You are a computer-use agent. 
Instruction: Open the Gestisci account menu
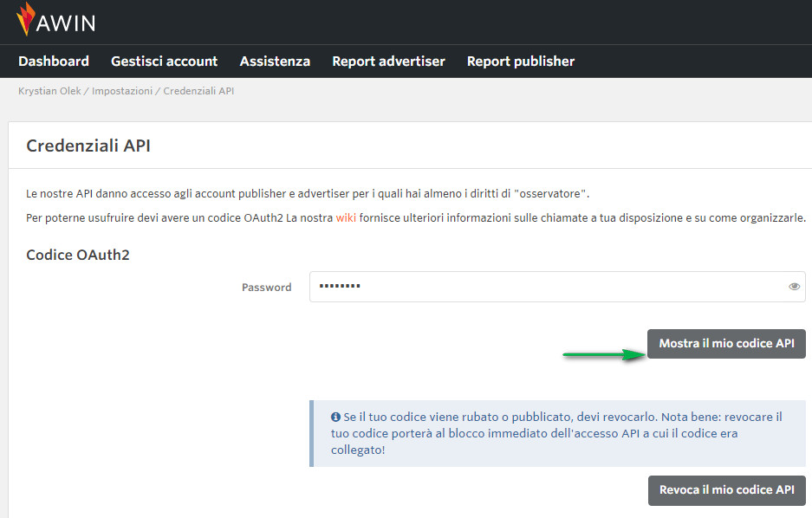point(164,62)
